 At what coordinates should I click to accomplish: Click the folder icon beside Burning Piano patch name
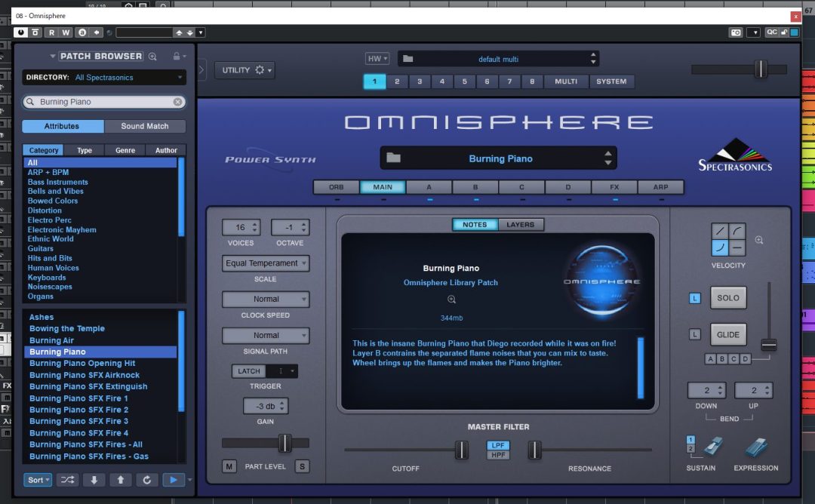point(393,158)
